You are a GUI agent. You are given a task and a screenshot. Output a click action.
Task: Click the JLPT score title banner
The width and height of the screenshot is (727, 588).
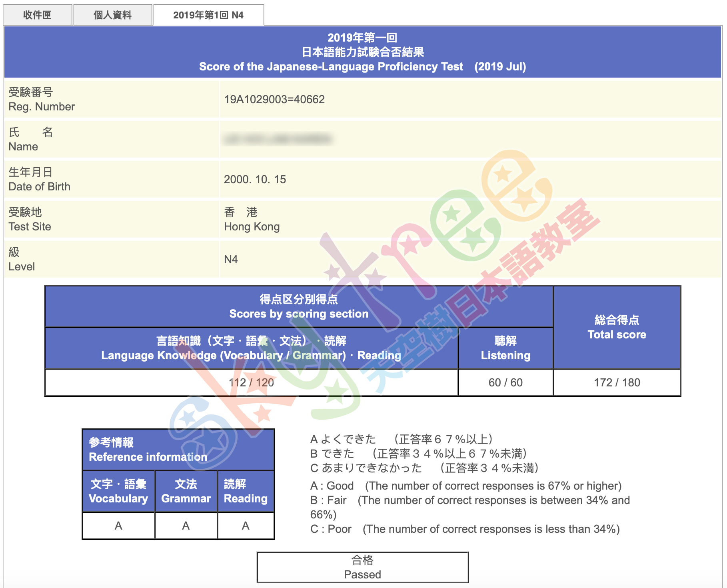[x=362, y=52]
